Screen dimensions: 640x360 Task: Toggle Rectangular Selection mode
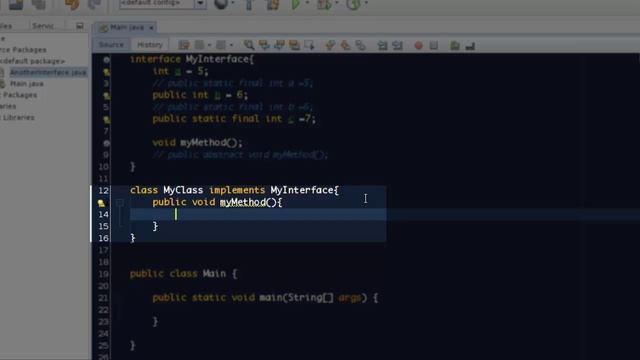(x=309, y=45)
